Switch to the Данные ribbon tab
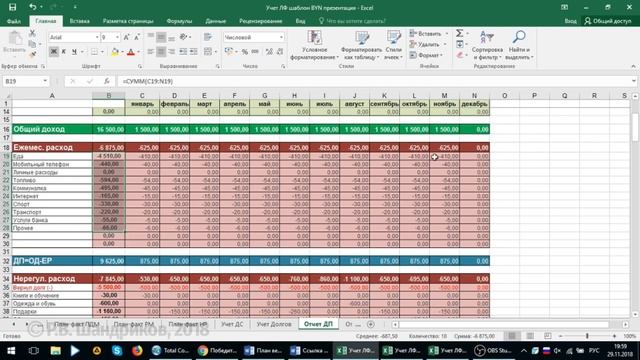The image size is (640, 360). pyautogui.click(x=216, y=21)
